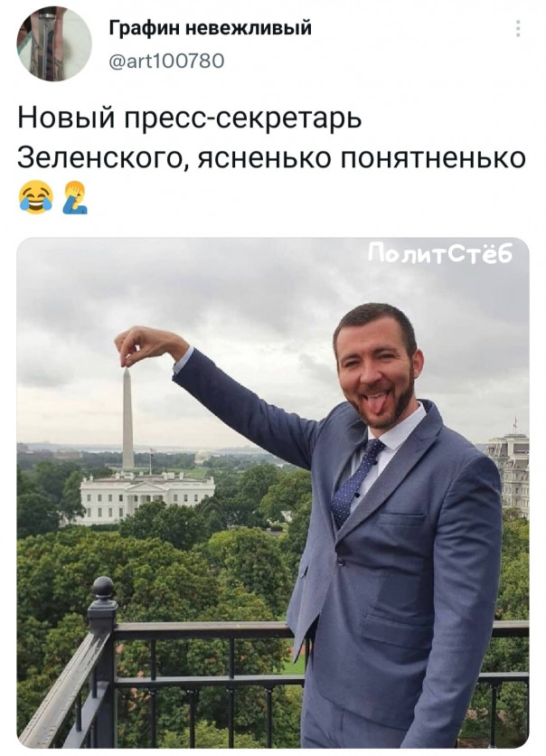This screenshot has width=546, height=756.
Task: Click the facepalm emoji in the tweet
Action: click(x=75, y=197)
